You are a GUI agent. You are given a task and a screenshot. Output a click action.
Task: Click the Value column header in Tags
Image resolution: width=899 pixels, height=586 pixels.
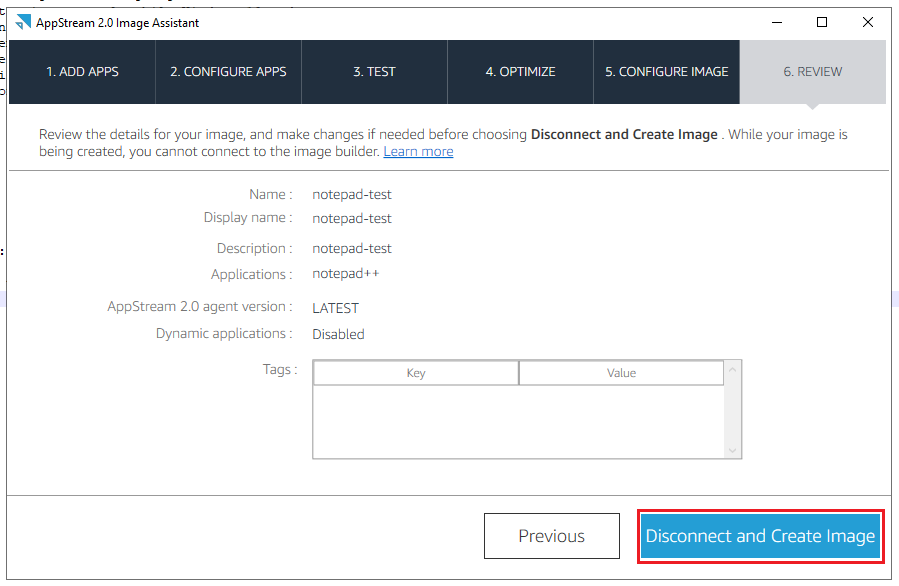coord(622,373)
